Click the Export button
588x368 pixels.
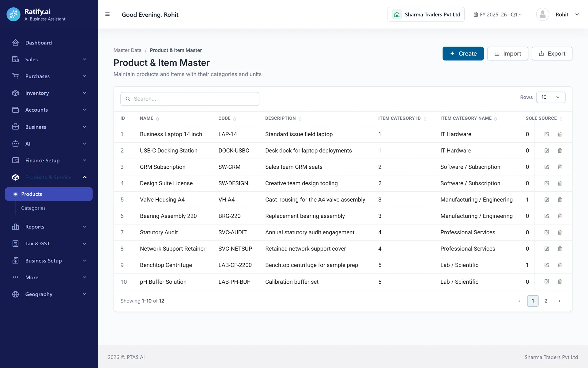pyautogui.click(x=552, y=54)
